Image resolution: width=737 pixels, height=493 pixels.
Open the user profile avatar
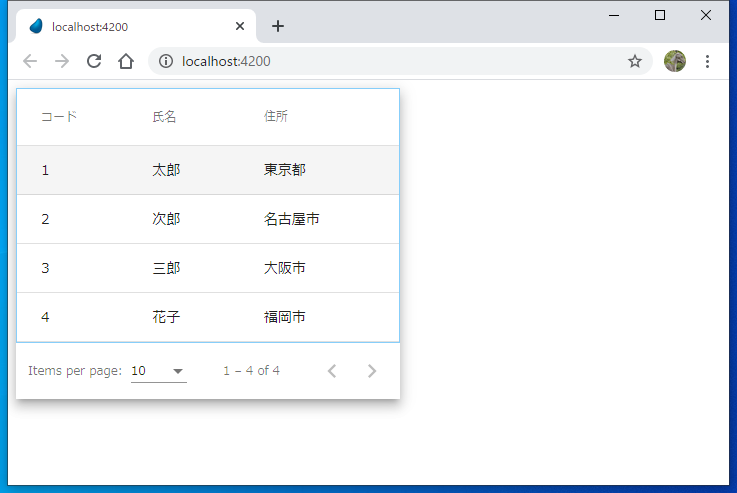pyautogui.click(x=675, y=61)
